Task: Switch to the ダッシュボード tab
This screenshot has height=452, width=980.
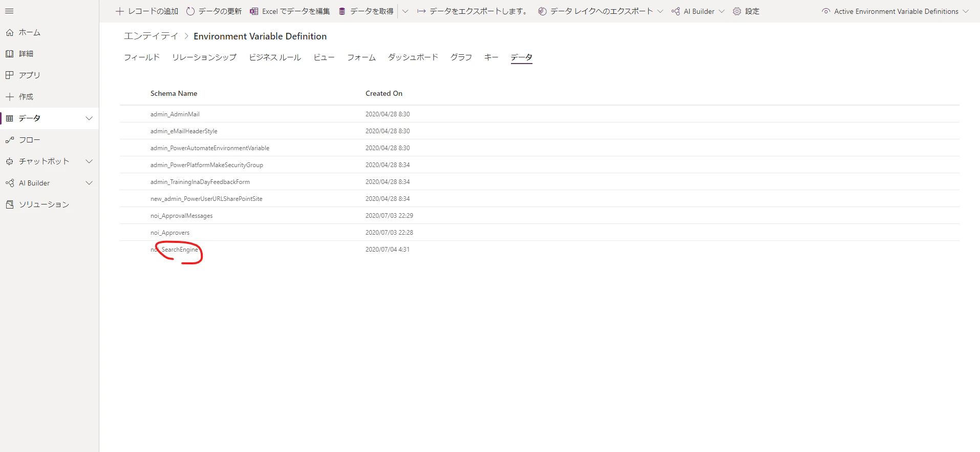Action: [413, 57]
